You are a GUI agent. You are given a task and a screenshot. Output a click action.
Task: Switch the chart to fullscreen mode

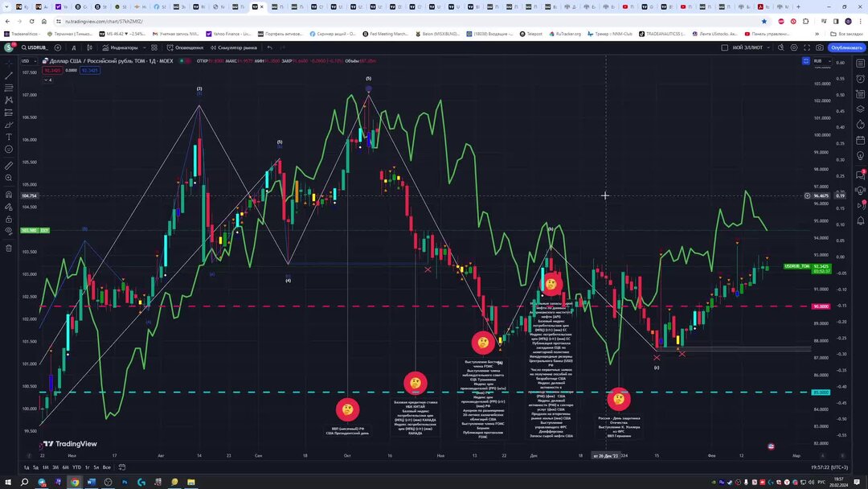click(x=807, y=47)
